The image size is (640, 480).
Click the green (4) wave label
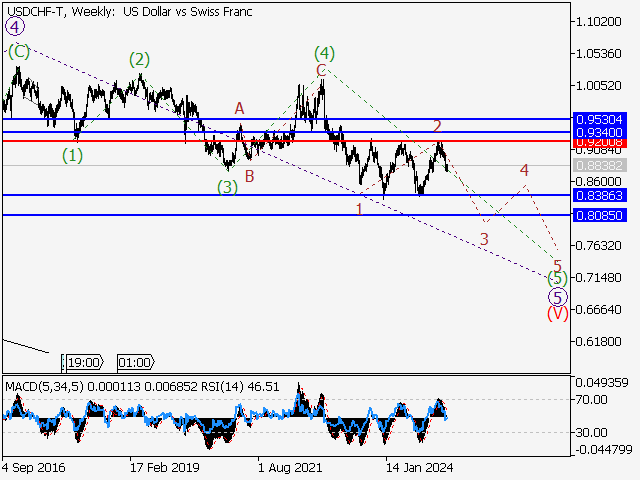[x=323, y=52]
